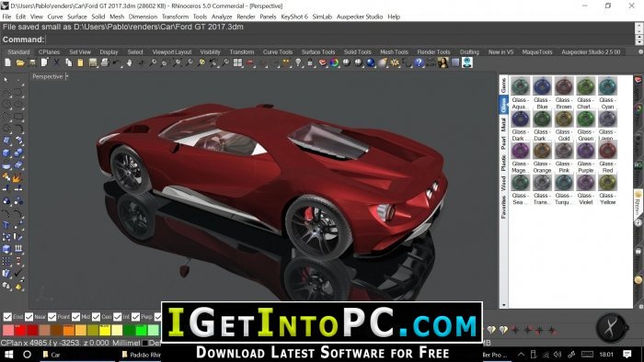Screen dimensions: 644x362
Task: Open the File menu
Action: (x=6, y=17)
